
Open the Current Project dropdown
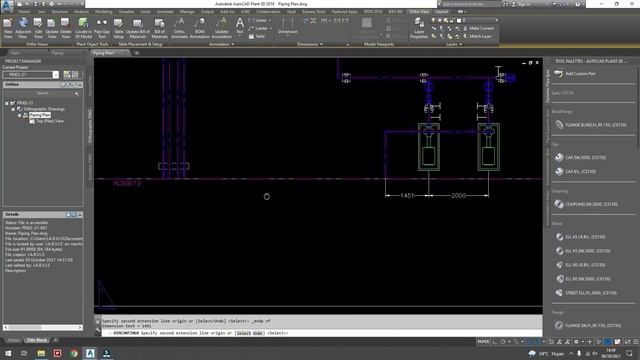tap(56, 75)
